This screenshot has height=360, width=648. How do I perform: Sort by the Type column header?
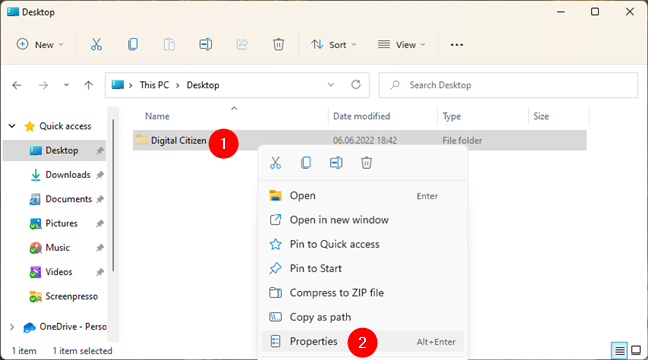click(x=452, y=117)
